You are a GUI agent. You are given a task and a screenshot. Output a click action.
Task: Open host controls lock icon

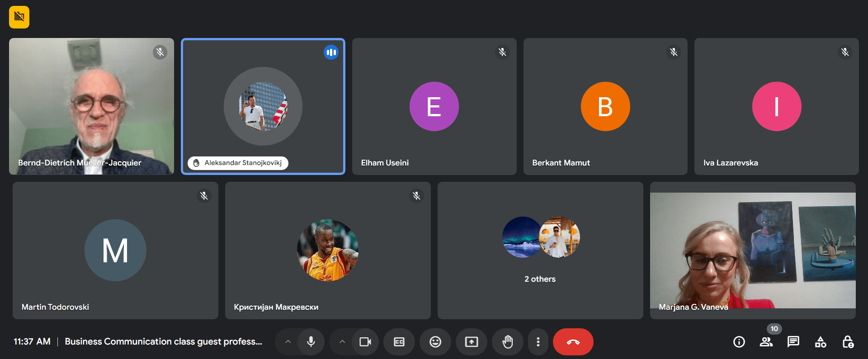[x=848, y=342]
